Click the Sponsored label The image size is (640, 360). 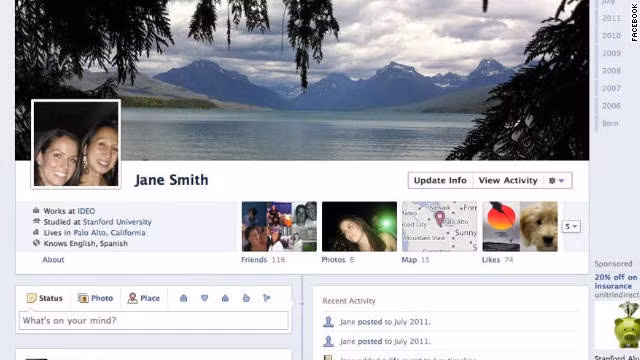(613, 264)
